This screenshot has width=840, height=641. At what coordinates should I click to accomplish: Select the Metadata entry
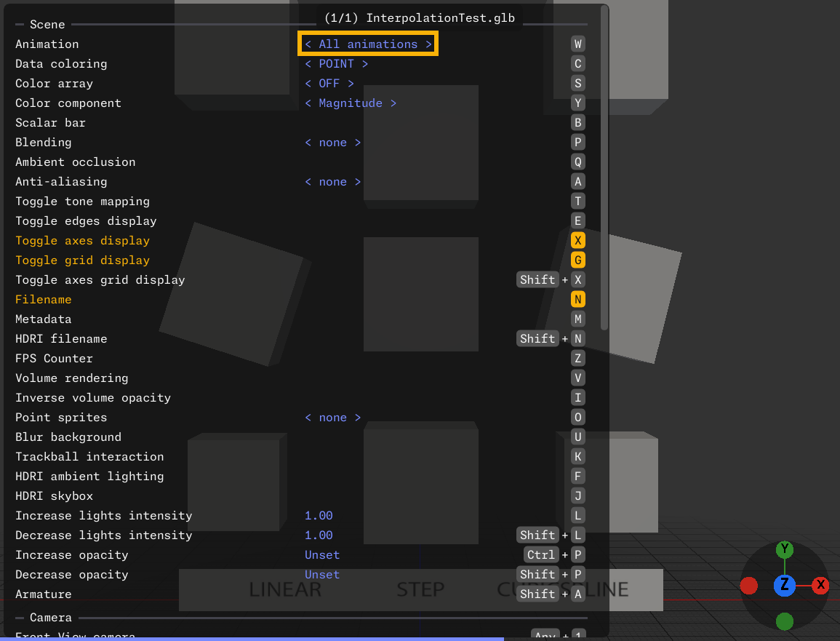[44, 319]
